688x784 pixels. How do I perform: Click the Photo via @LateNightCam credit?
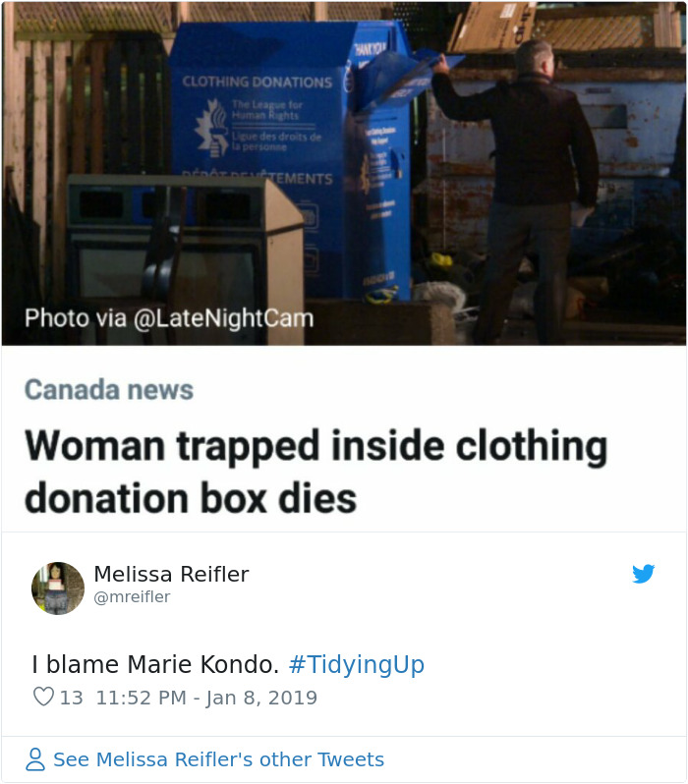pos(169,318)
